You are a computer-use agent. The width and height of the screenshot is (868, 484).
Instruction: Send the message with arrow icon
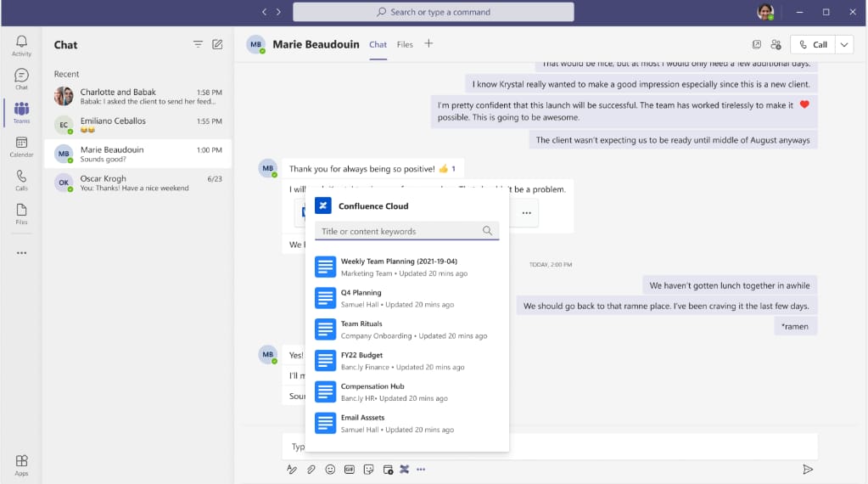coord(808,469)
